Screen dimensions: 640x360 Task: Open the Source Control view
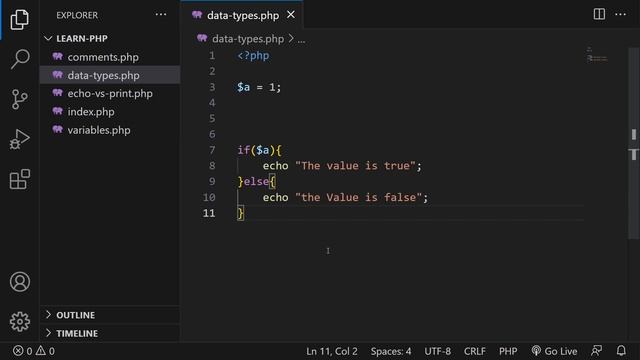pyautogui.click(x=20, y=99)
